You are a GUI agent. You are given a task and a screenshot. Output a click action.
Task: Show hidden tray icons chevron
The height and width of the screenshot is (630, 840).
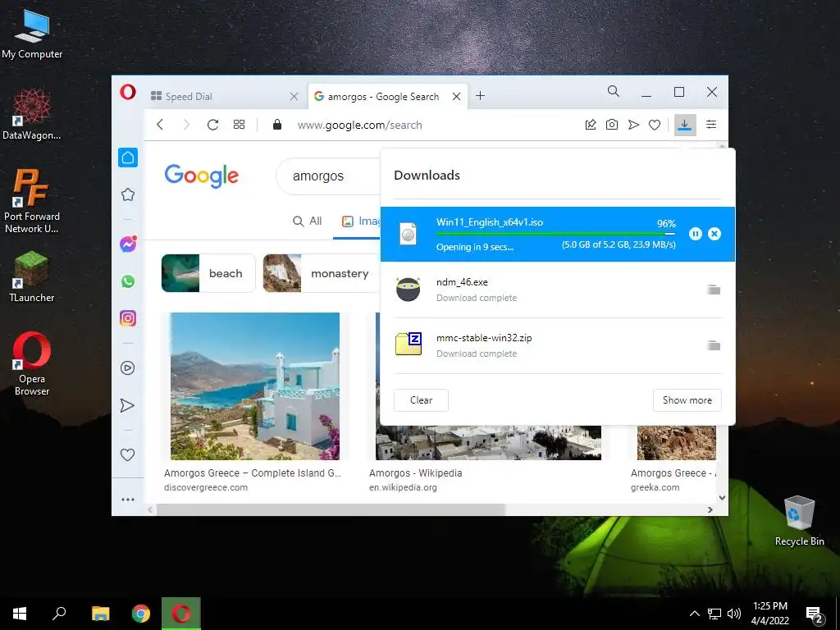pos(694,614)
